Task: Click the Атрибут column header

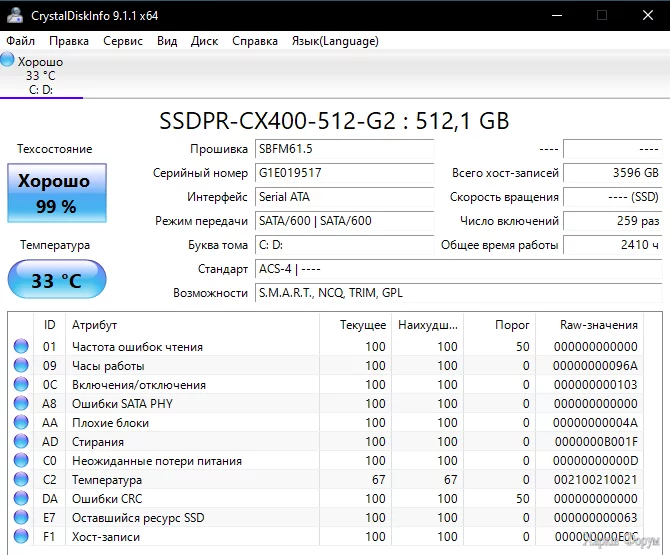Action: 95,325
